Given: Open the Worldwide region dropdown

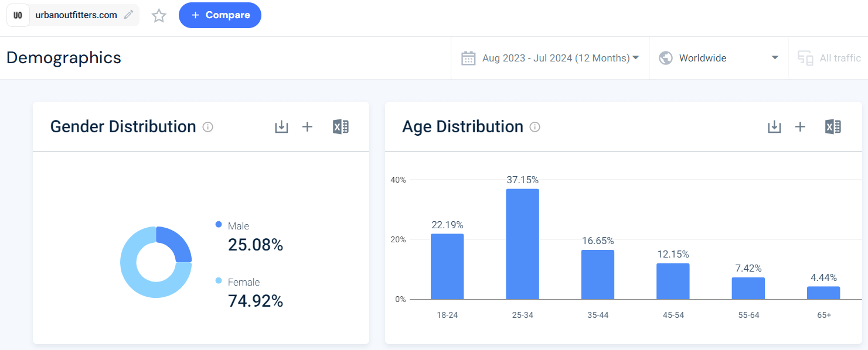Looking at the screenshot, I should (x=719, y=57).
